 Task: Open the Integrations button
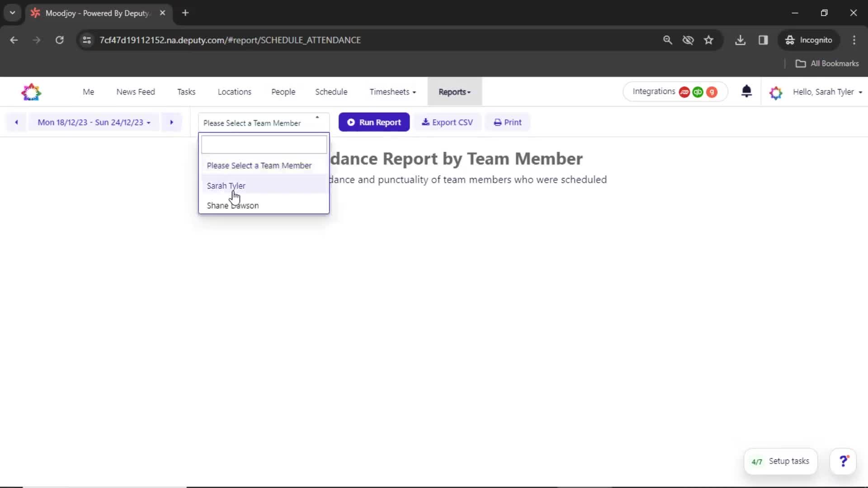(675, 92)
